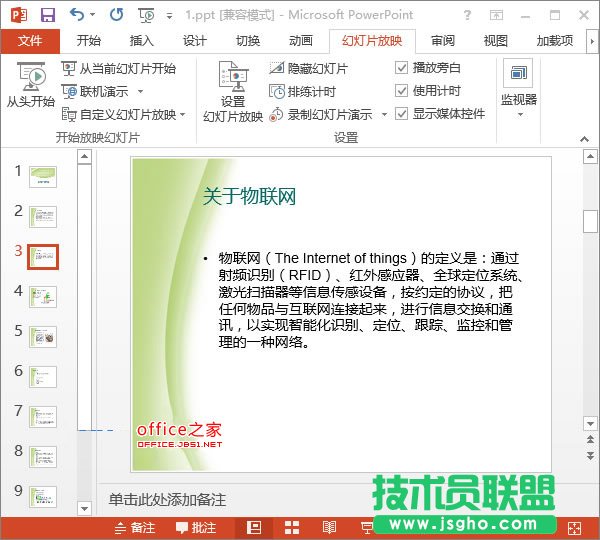This screenshot has height=540, width=600.
Task: Open the Add-ins (加载项) tab
Action: tap(555, 41)
